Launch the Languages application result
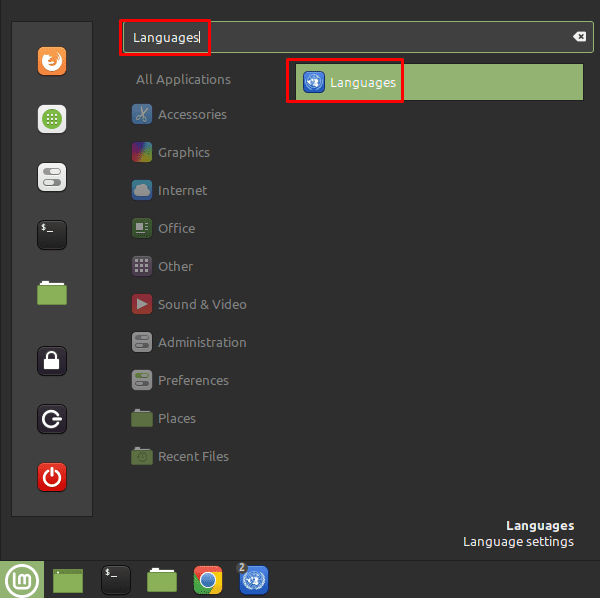Image resolution: width=600 pixels, height=598 pixels. pos(439,82)
